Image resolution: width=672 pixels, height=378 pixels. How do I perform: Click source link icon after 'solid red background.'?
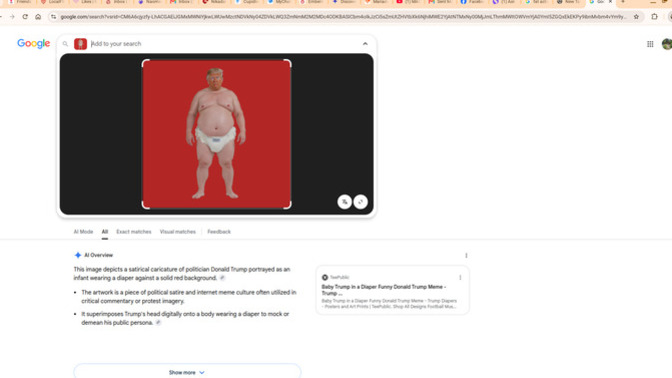[x=222, y=278]
